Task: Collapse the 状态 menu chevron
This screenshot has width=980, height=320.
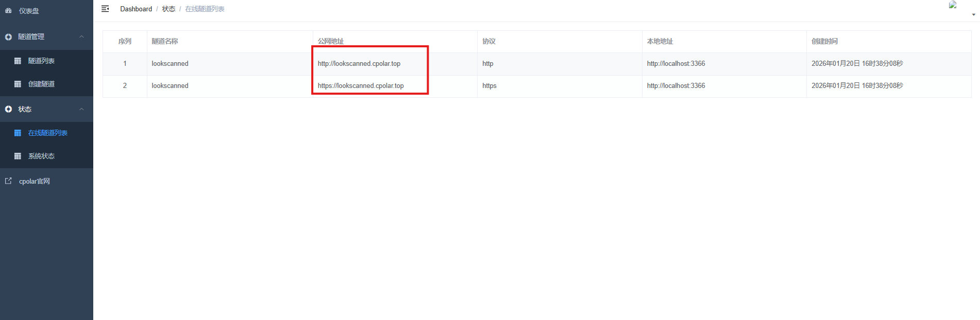Action: pos(81,109)
